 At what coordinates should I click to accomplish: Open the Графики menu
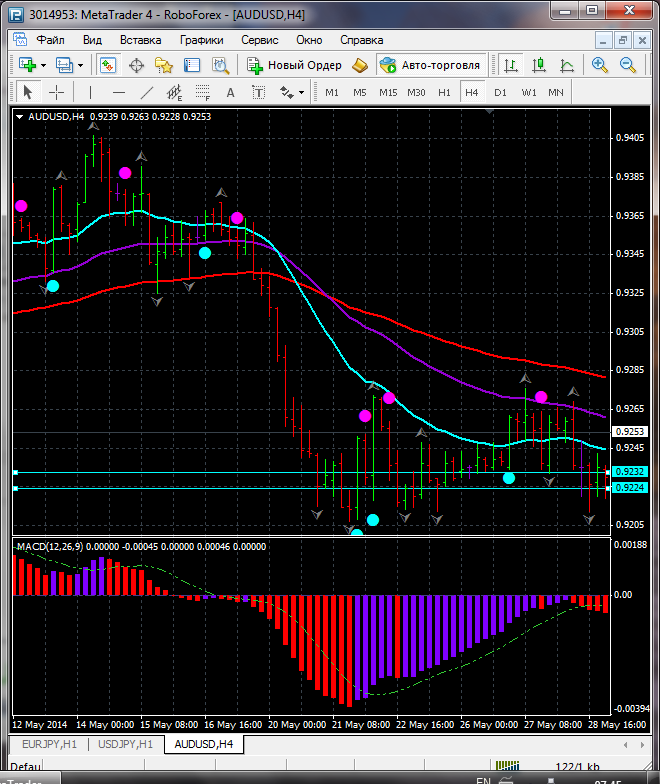[x=202, y=40]
